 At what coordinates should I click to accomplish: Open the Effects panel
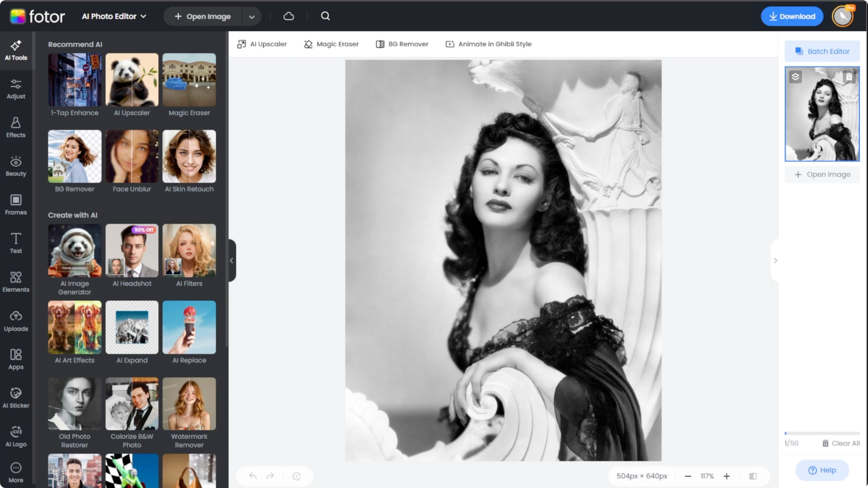point(16,128)
